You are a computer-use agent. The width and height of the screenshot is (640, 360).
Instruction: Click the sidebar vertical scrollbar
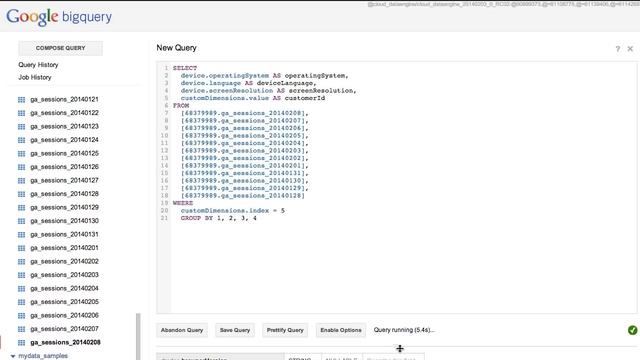click(138, 336)
